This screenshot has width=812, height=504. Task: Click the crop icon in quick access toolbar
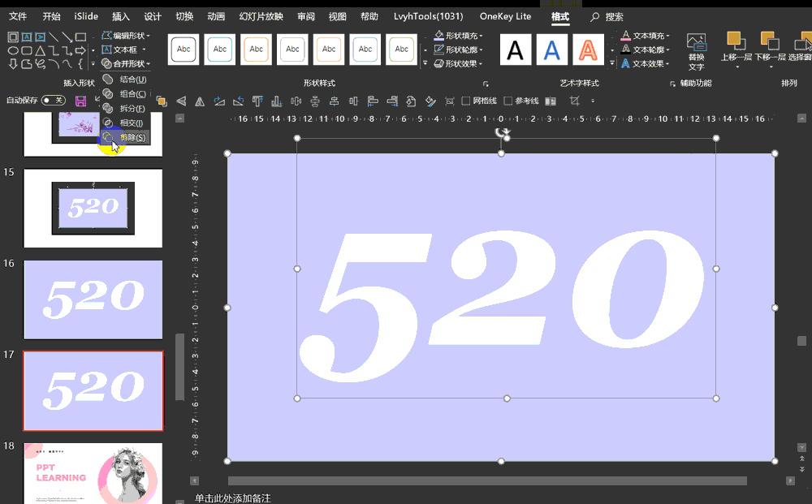(x=575, y=101)
